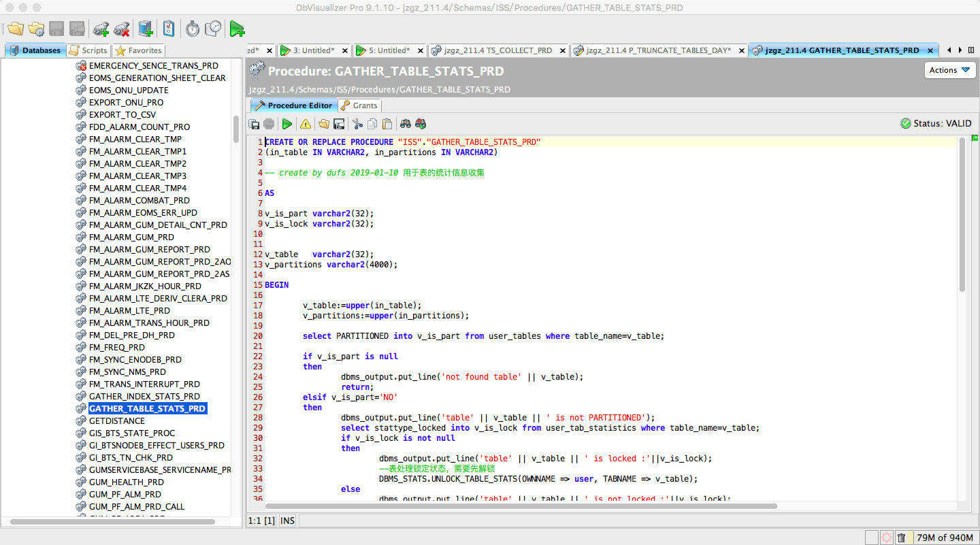Click the yellow warning triangle icon in editor toolbar
The height and width of the screenshot is (545, 980).
(x=306, y=124)
